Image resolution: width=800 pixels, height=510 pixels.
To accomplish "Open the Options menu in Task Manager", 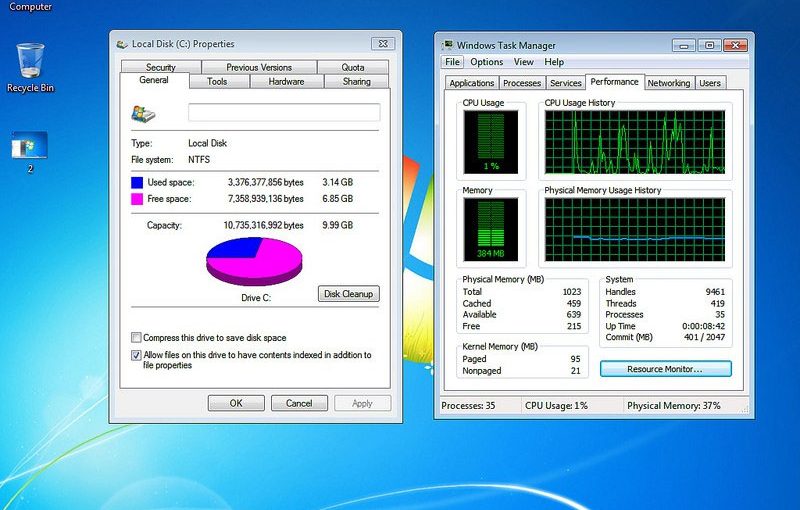I will 487,62.
